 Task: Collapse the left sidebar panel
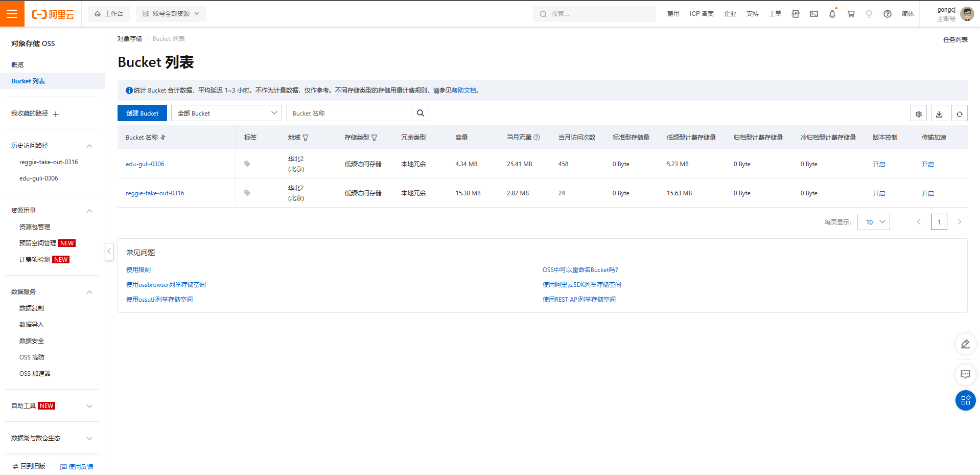[x=109, y=251]
